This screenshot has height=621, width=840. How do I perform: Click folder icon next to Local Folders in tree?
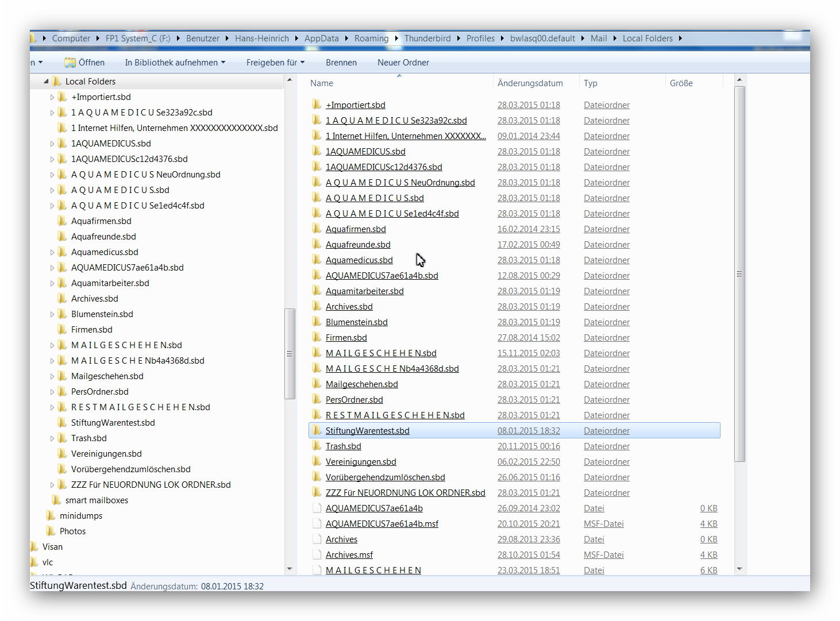click(56, 81)
